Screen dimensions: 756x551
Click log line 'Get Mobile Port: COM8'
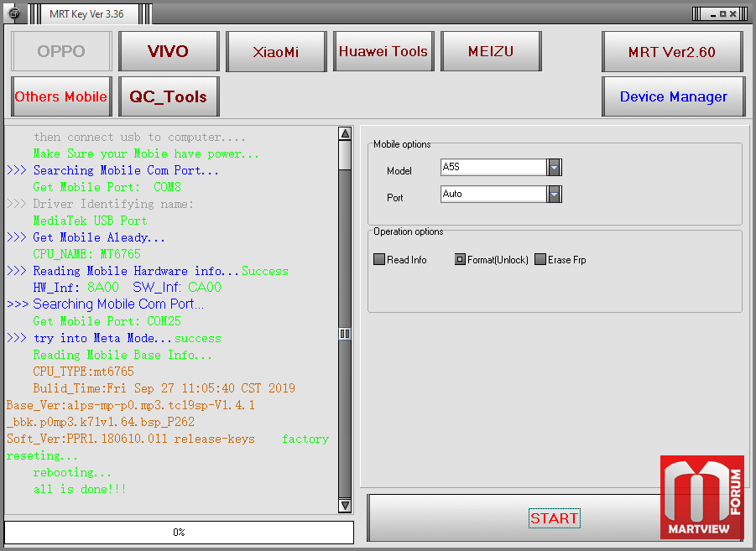pyautogui.click(x=107, y=187)
